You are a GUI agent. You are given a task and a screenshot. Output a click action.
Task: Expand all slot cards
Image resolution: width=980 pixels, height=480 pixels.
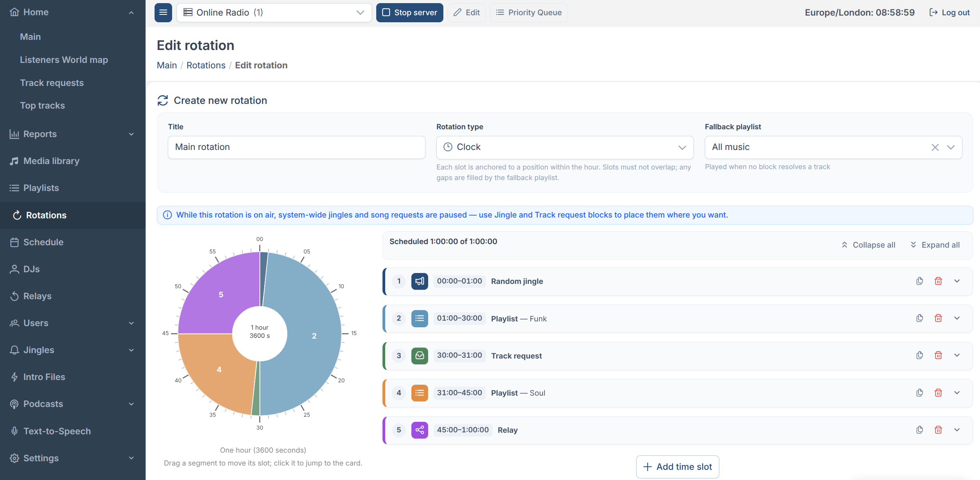[935, 245]
